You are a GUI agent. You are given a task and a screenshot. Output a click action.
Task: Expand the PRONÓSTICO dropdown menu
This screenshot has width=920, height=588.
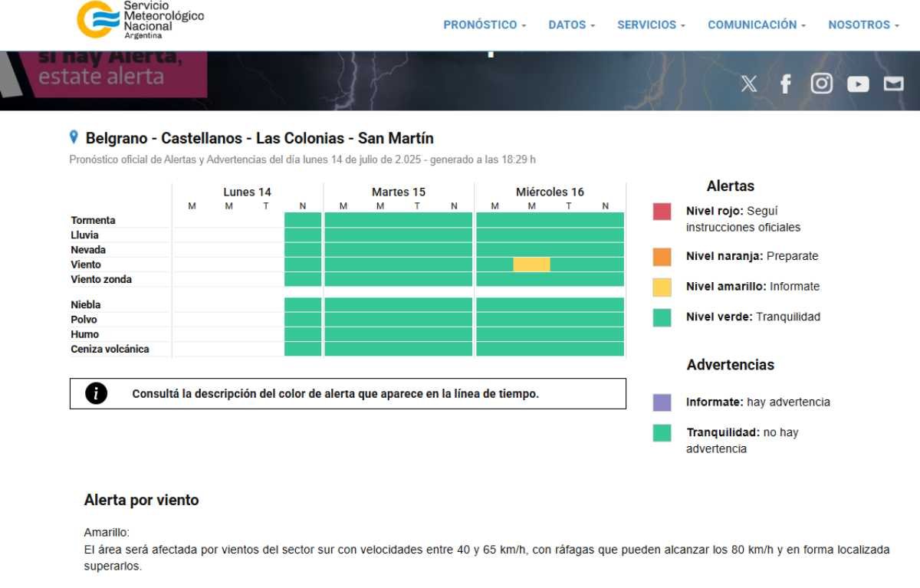(485, 25)
